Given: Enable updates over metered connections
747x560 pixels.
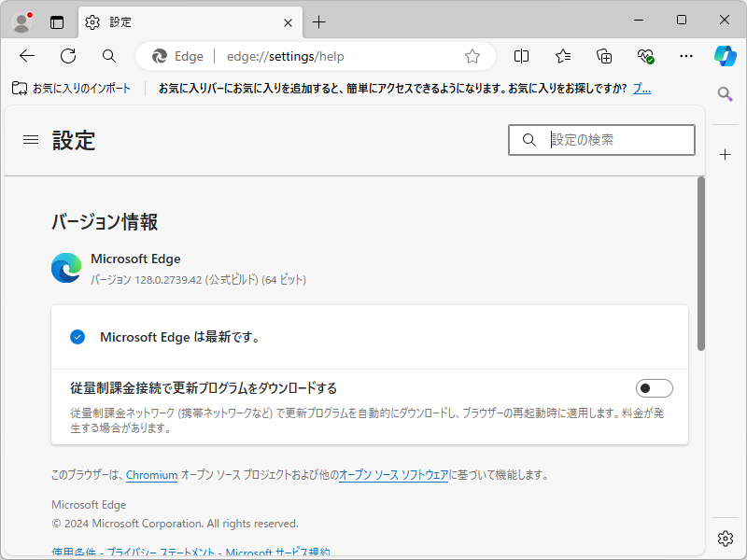Looking at the screenshot, I should pyautogui.click(x=654, y=387).
